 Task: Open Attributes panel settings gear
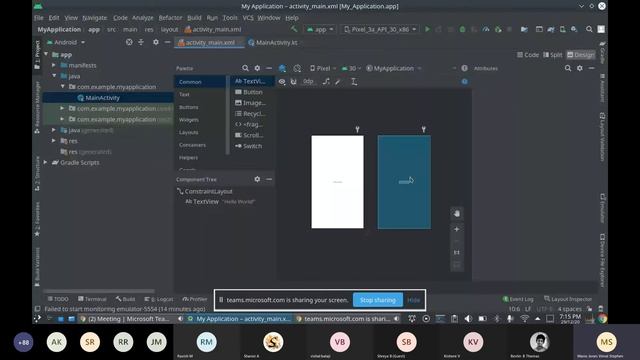(580, 68)
